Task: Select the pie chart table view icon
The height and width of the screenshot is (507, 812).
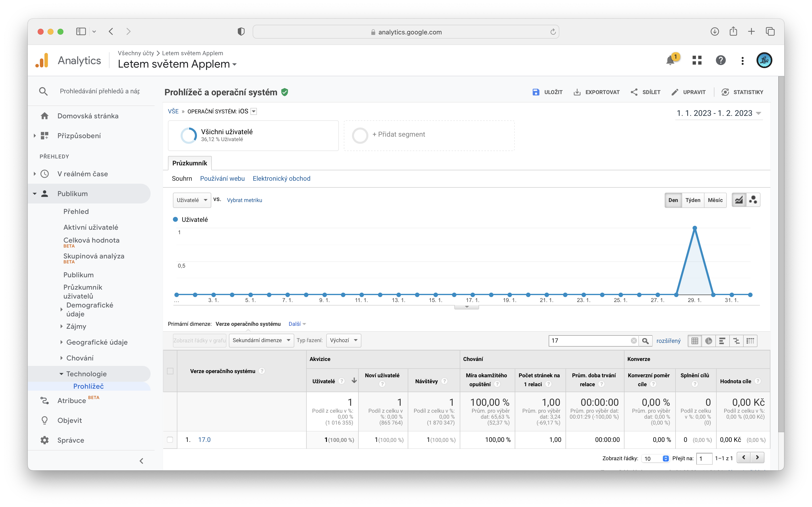Action: [708, 341]
